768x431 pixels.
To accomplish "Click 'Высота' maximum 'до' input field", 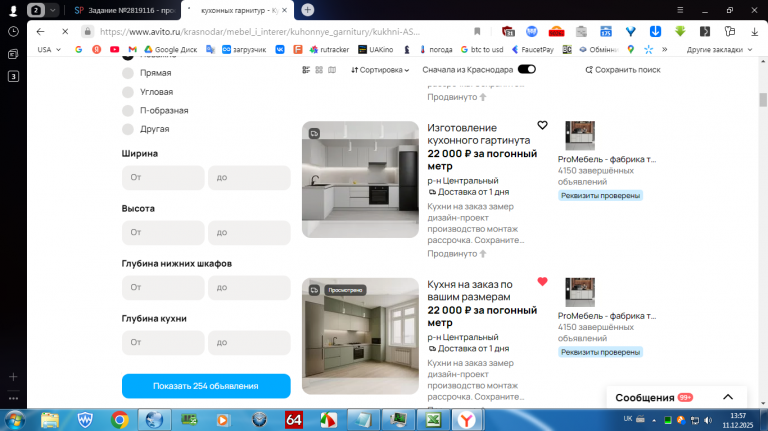I will coord(249,232).
